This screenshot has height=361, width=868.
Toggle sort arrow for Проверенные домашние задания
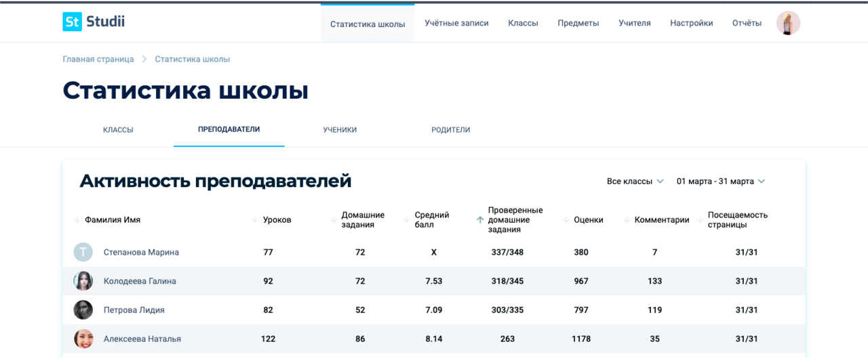[x=480, y=220]
